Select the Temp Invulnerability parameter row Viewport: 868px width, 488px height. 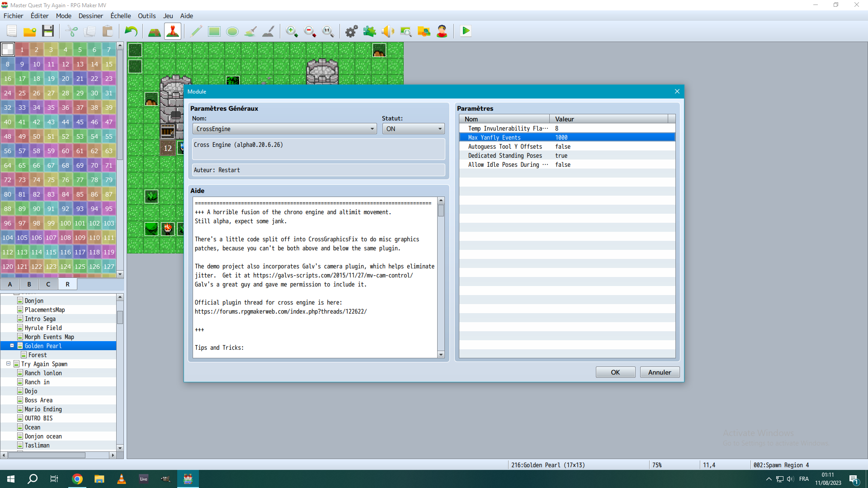pyautogui.click(x=567, y=128)
